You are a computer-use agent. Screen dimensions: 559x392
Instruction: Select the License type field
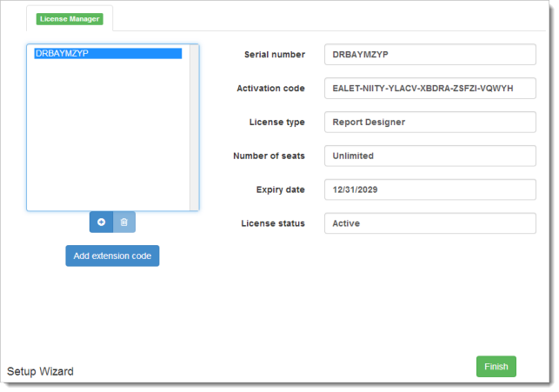(429, 123)
